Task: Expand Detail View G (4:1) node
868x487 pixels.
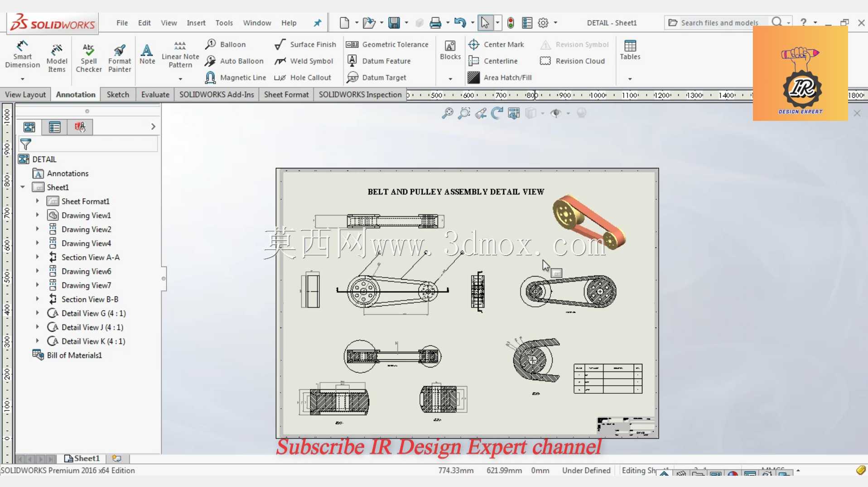Action: tap(38, 313)
